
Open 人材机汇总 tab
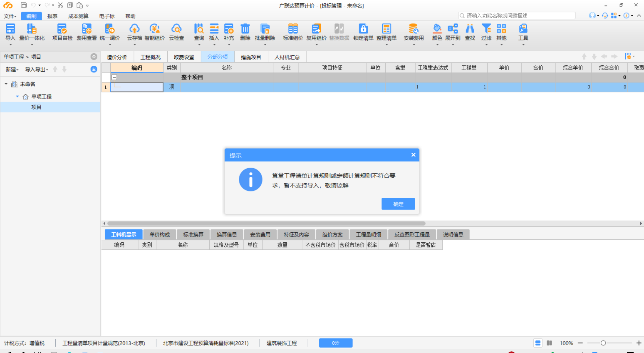click(287, 57)
